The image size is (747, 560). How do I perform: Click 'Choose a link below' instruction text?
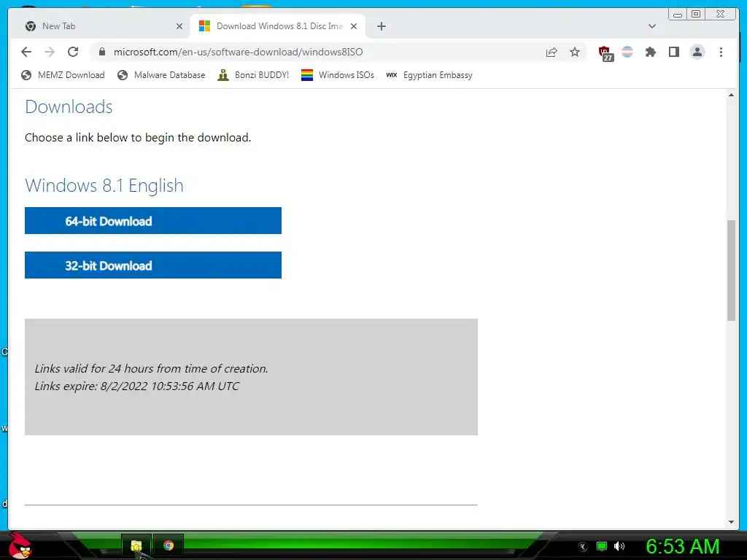tap(138, 138)
